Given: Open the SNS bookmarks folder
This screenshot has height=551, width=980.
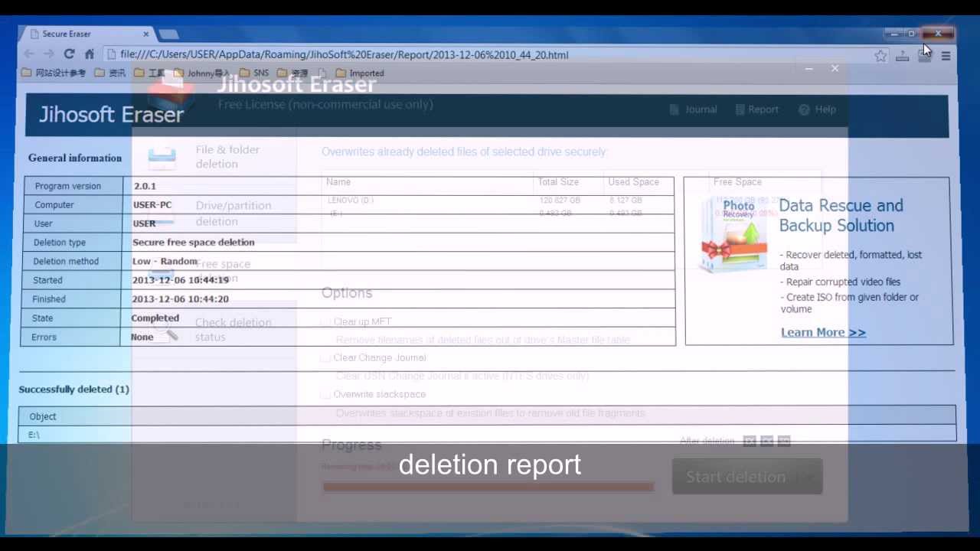Looking at the screenshot, I should click(x=254, y=73).
